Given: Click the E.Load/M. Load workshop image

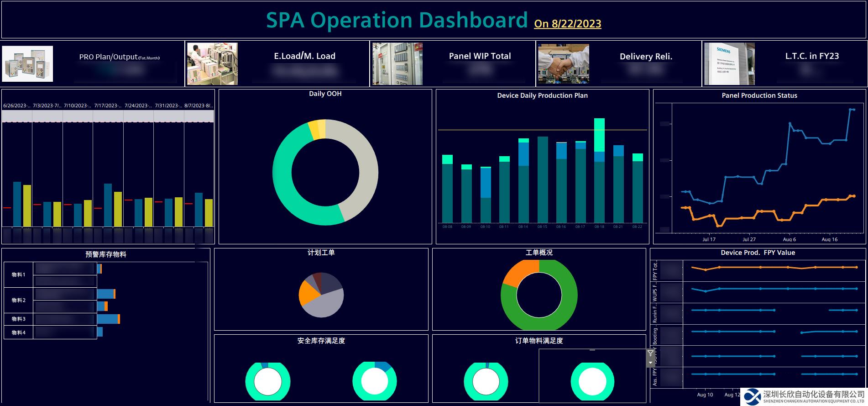Looking at the screenshot, I should click(x=212, y=64).
